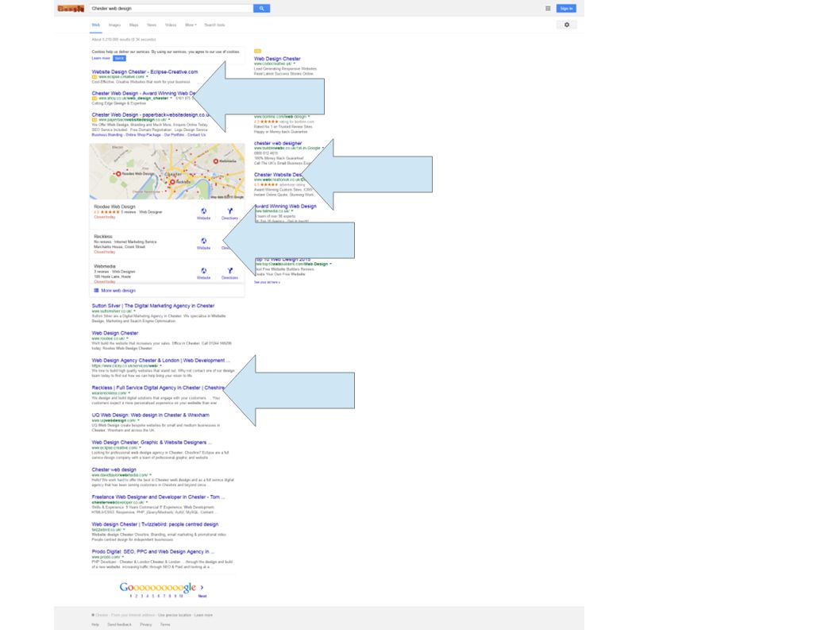Expand the More tabs dropdown

point(191,25)
